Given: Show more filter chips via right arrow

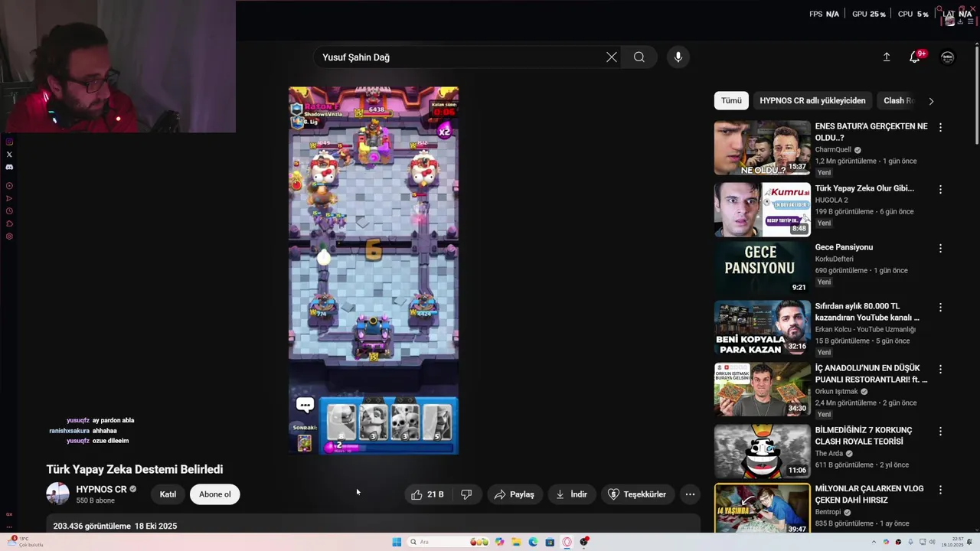Looking at the screenshot, I should 931,101.
